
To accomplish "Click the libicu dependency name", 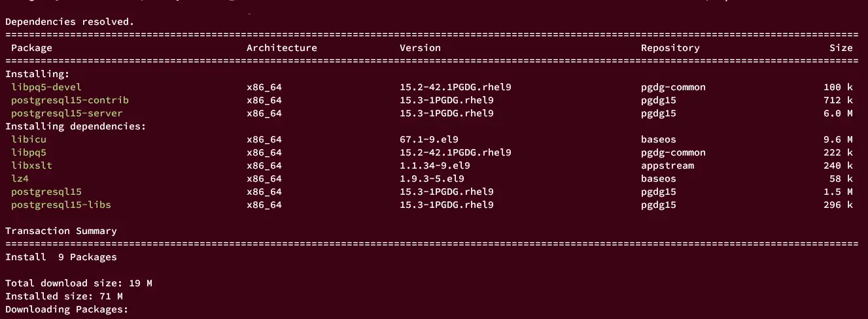I will click(x=29, y=139).
